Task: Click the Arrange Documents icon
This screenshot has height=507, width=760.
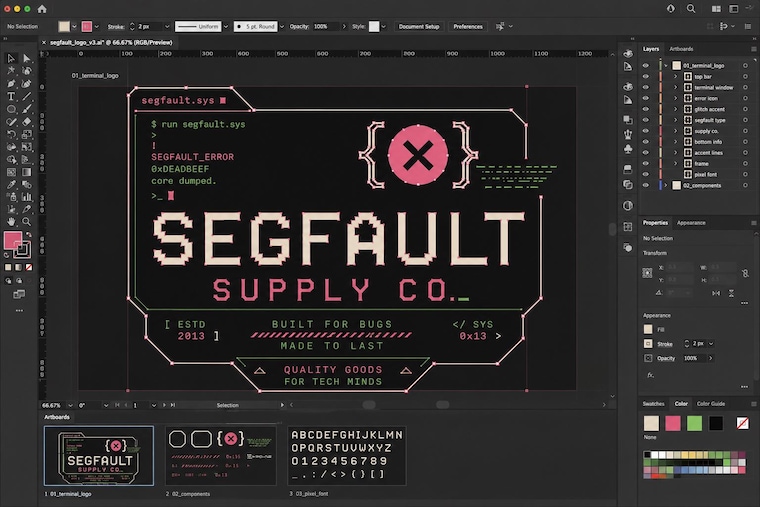Action: click(x=716, y=9)
